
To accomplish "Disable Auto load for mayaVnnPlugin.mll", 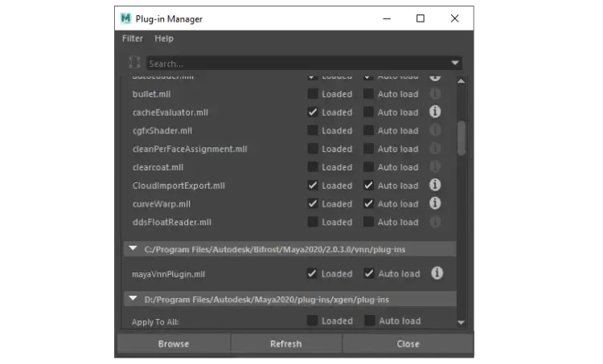I will tap(369, 274).
